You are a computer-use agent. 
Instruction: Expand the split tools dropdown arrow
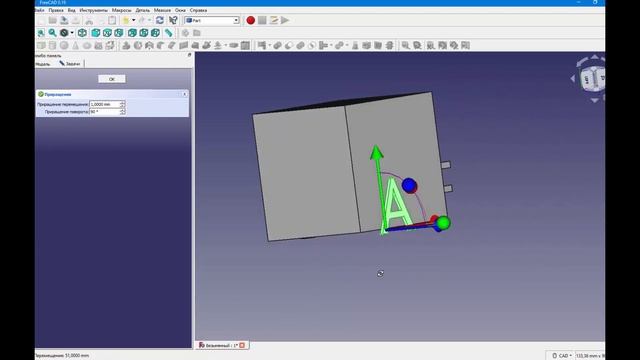coord(347,46)
